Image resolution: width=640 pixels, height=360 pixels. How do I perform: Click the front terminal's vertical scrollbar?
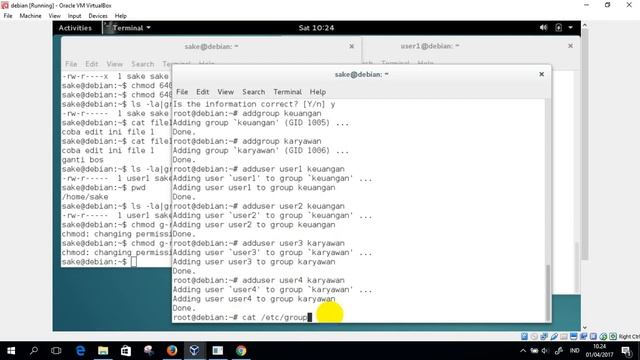point(548,292)
